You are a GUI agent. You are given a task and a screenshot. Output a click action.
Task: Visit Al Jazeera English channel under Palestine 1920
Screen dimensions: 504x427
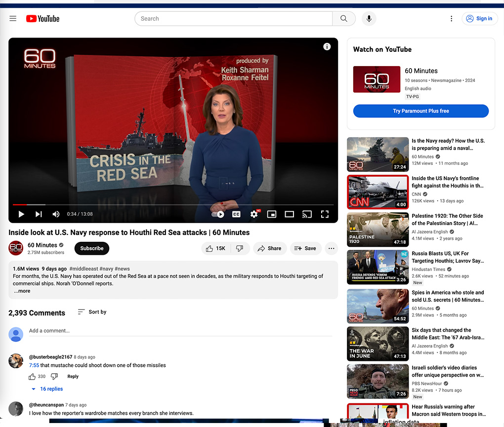click(x=430, y=232)
